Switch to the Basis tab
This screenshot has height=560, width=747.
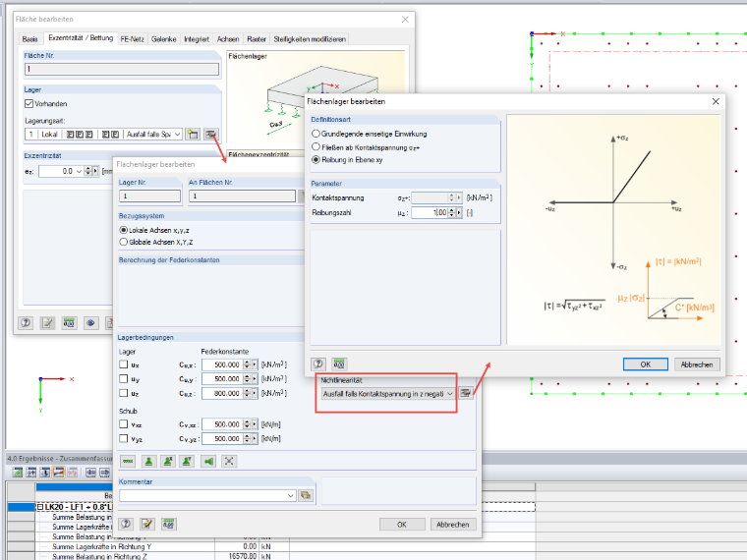[30, 39]
